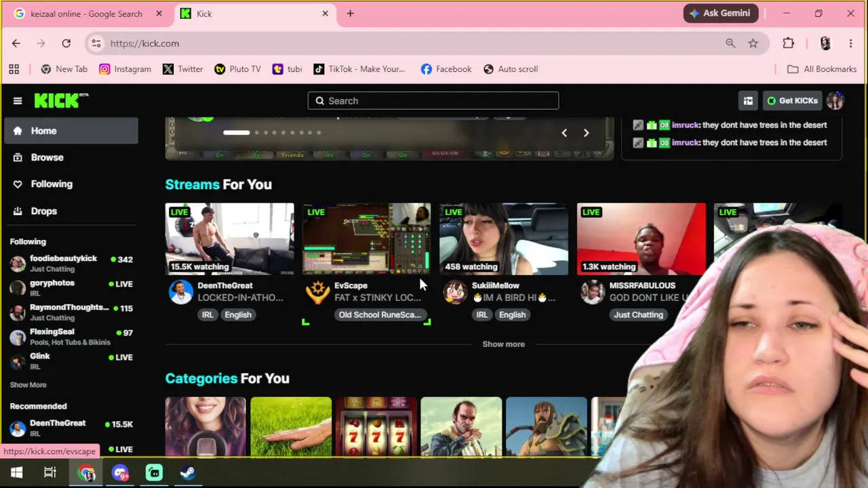Switch to the keizaal online Google Search tab
The width and height of the screenshot is (868, 488).
pos(87,14)
